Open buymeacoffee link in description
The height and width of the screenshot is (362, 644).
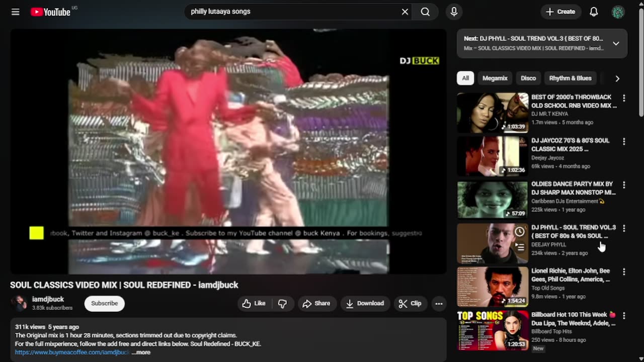[72, 352]
